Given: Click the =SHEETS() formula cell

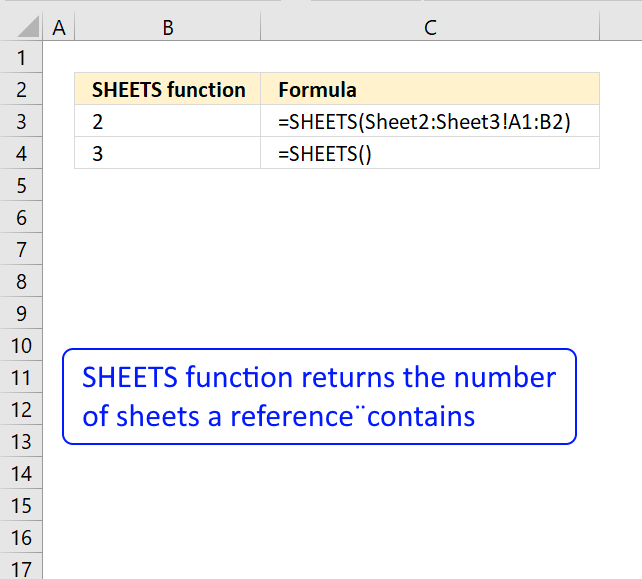Looking at the screenshot, I should coord(430,153).
